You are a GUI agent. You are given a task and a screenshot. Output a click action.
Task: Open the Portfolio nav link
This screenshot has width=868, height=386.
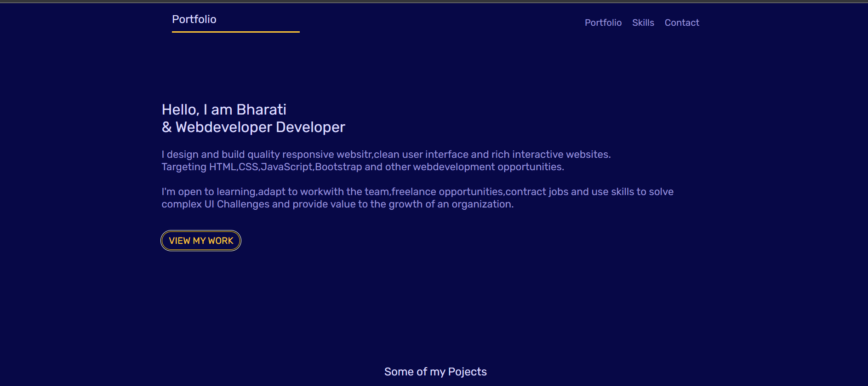pyautogui.click(x=603, y=23)
